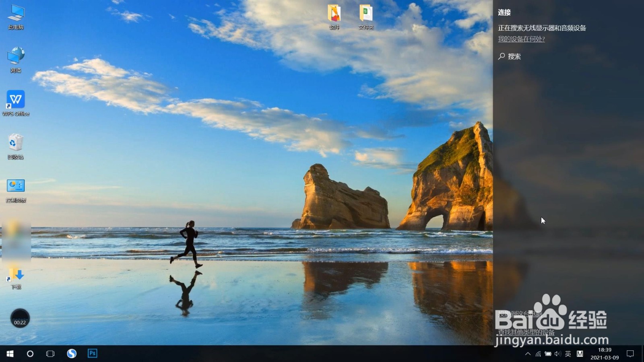Click the magnifier icon beside 搜索

[x=502, y=56]
